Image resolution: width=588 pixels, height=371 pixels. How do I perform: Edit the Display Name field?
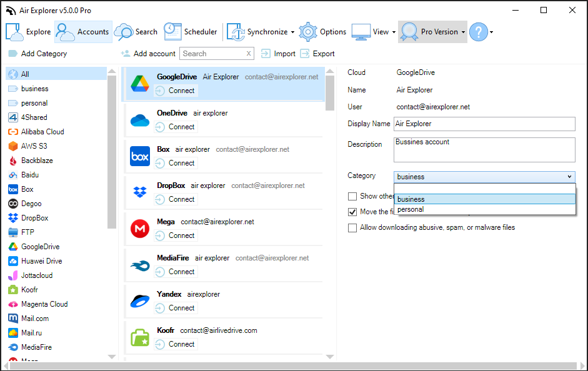pyautogui.click(x=484, y=124)
